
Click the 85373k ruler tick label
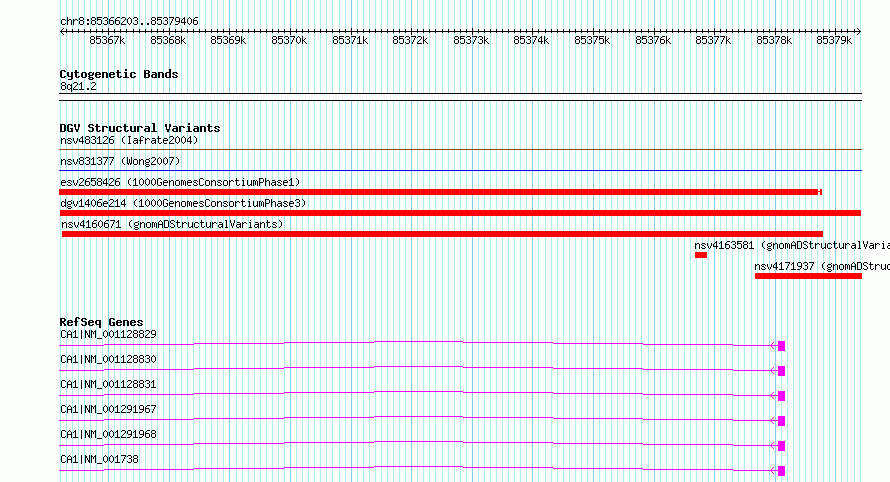pos(471,40)
